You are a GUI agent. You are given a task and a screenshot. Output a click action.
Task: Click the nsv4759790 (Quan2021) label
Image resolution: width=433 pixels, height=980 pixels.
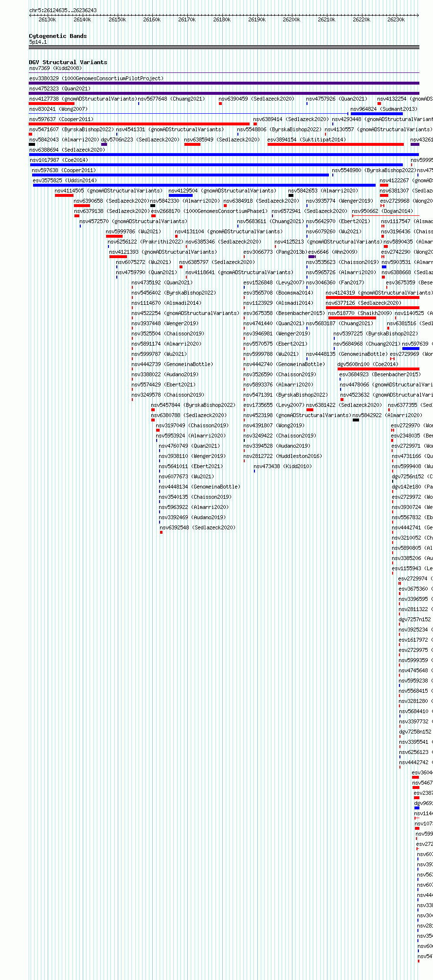(146, 272)
